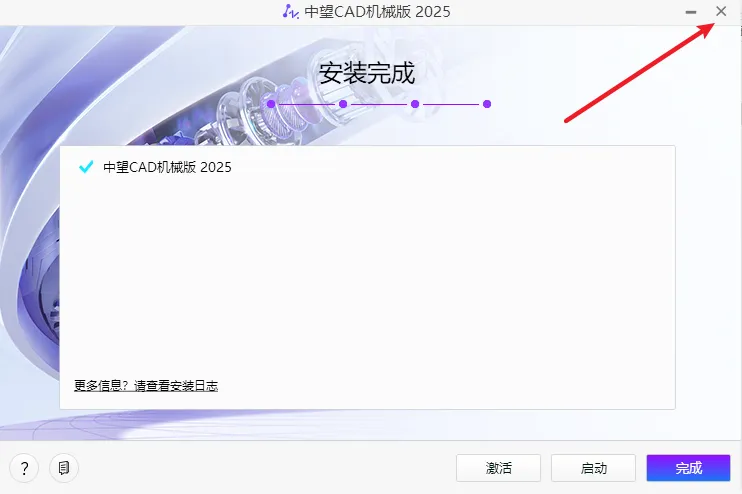Minimize the installer window

pos(691,12)
